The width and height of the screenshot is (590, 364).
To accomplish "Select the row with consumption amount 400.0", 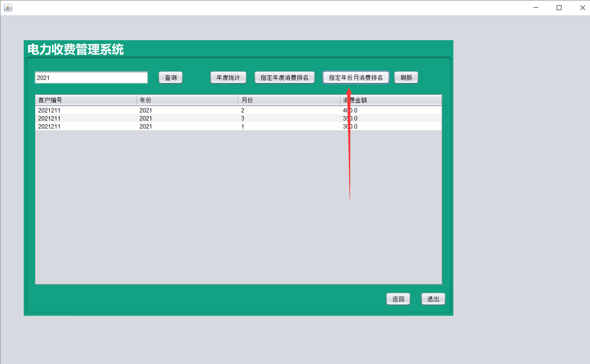I will click(x=201, y=110).
